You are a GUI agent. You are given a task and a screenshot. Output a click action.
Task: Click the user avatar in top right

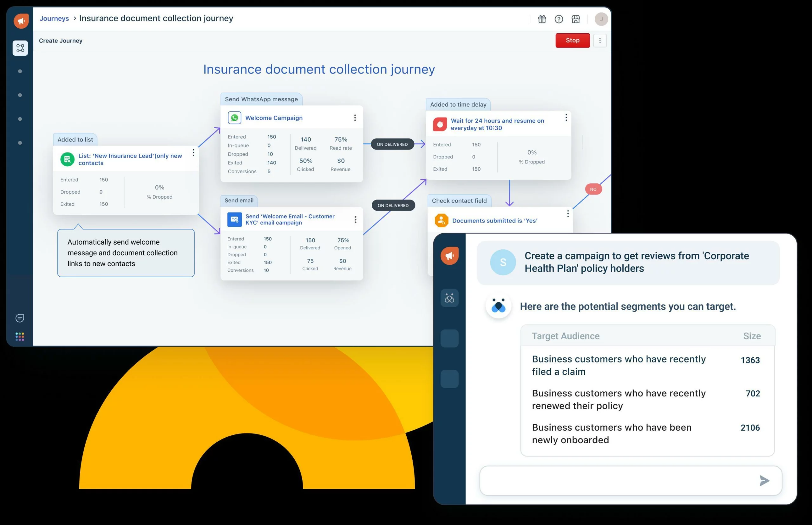pos(601,19)
